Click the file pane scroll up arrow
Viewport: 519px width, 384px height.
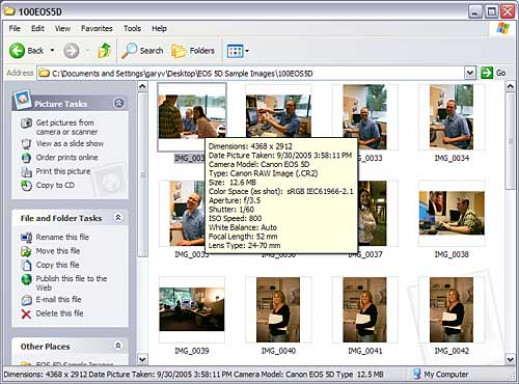coord(510,87)
